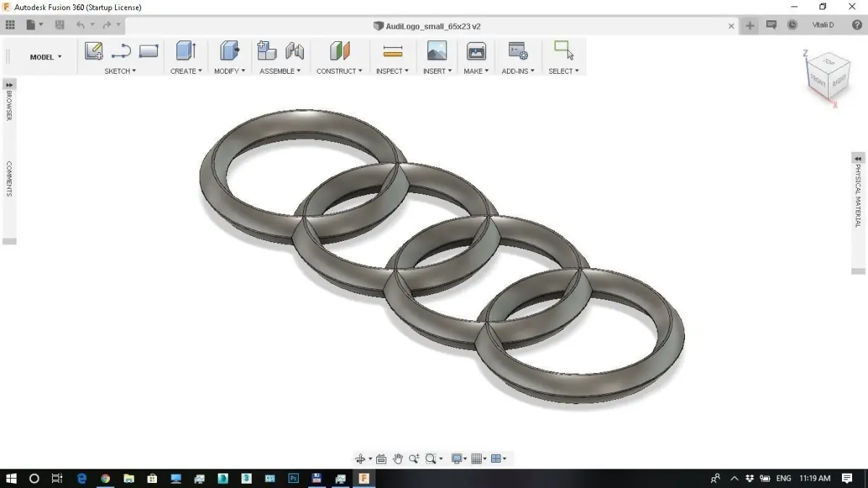Image resolution: width=868 pixels, height=488 pixels.
Task: Click the Orbit navigation icon
Action: 360,458
